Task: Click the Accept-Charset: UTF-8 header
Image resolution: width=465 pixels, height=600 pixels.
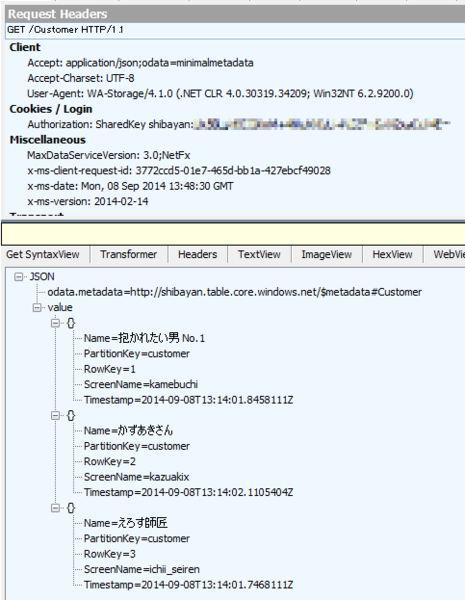Action: point(81,78)
